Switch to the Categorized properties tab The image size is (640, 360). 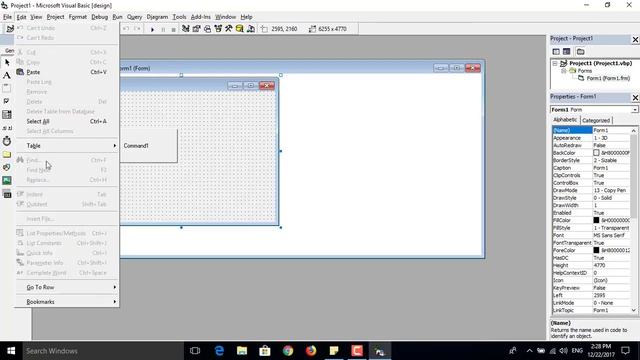pos(596,120)
